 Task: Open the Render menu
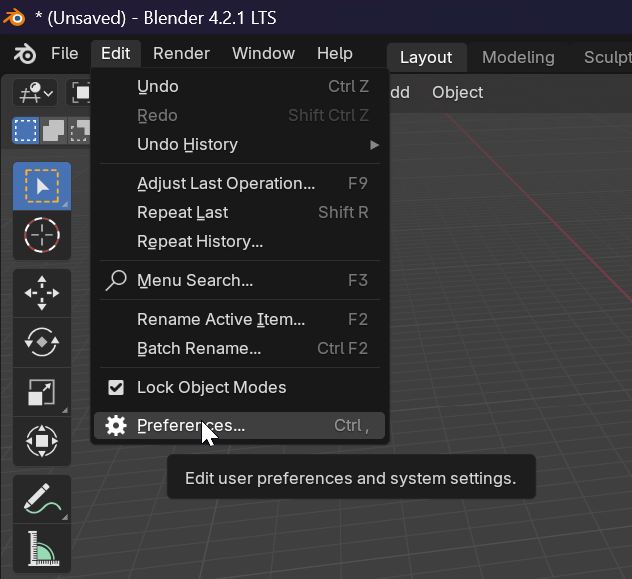pyautogui.click(x=181, y=54)
